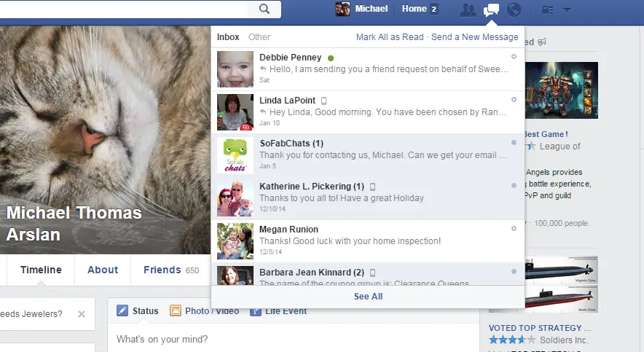Mark Megan Runion's message as unread

[x=514, y=228]
